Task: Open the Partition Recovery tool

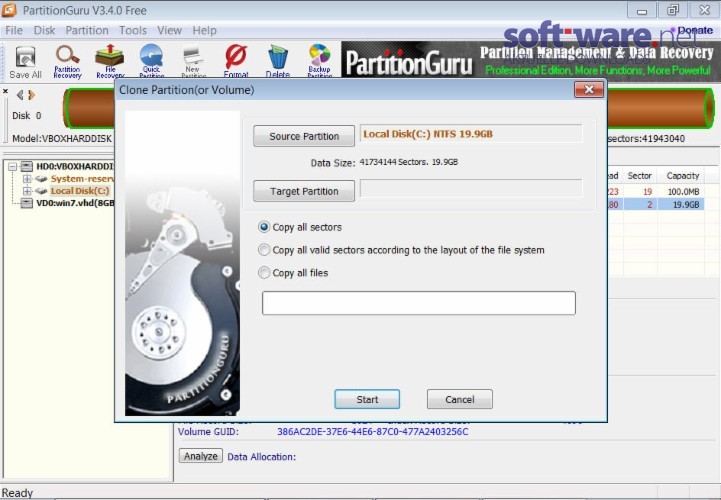Action: pyautogui.click(x=67, y=62)
